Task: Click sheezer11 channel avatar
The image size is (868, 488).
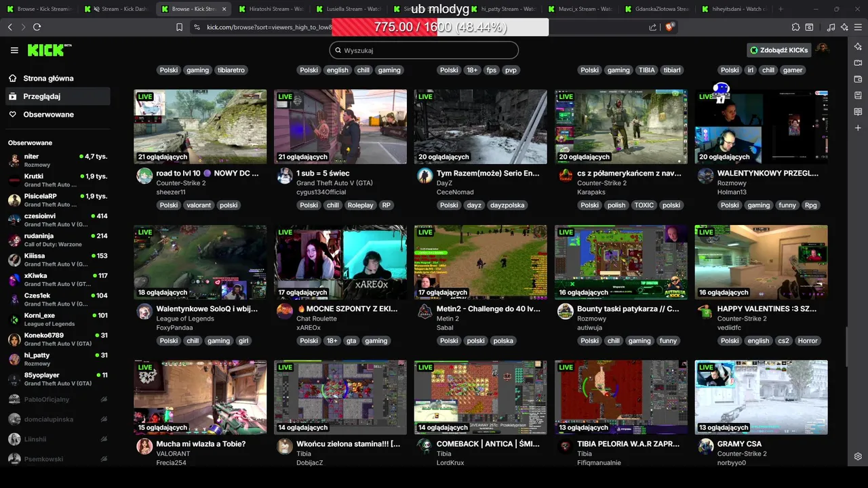Action: pyautogui.click(x=144, y=176)
